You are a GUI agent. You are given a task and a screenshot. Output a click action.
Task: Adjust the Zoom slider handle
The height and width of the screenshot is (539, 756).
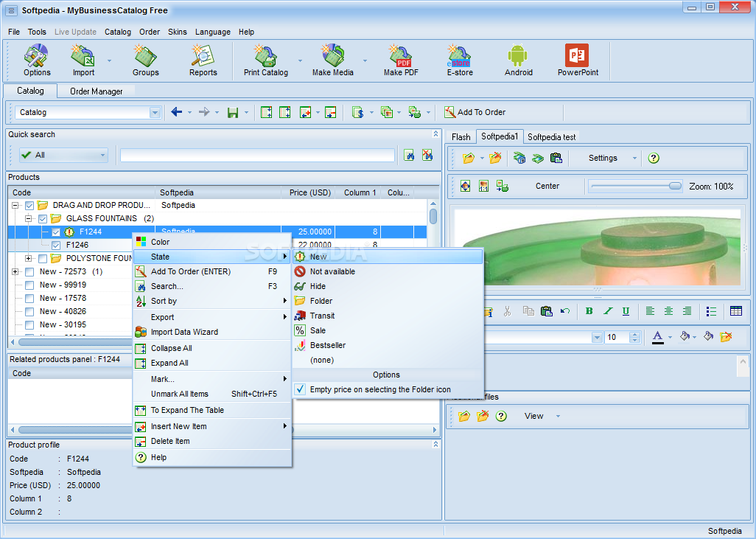[675, 186]
